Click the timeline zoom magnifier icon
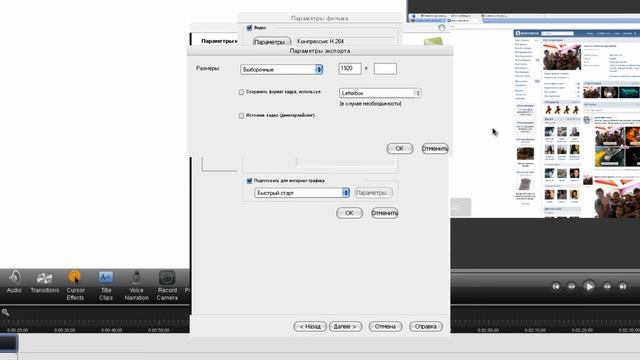 point(5,313)
